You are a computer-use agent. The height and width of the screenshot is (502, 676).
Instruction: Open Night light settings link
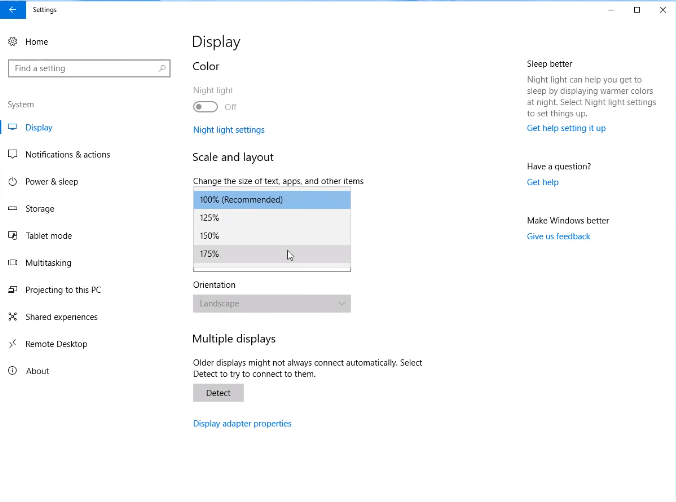coord(228,130)
